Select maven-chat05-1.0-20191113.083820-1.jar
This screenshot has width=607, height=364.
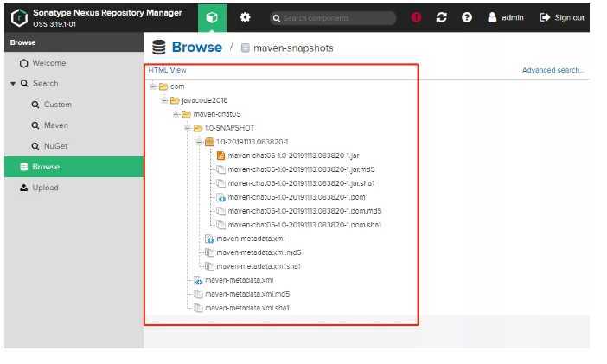pos(293,156)
